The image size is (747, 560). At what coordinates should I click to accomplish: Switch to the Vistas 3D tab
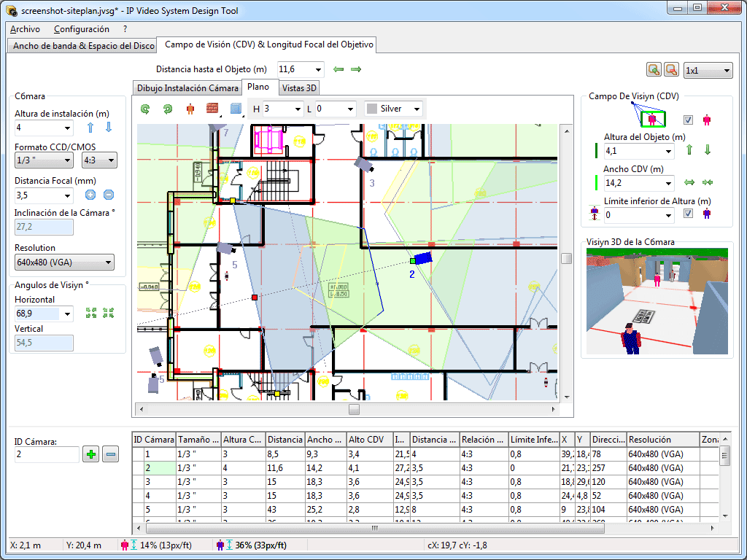pos(300,87)
